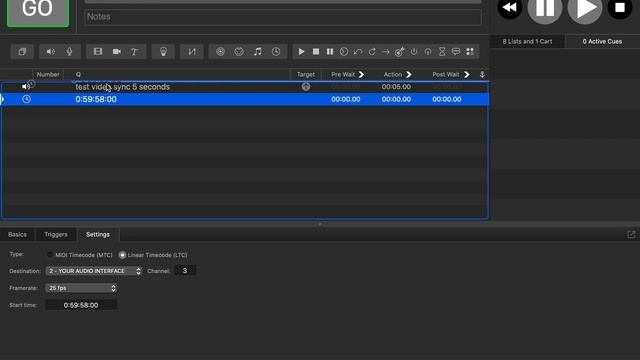Add a Disarm cue from the toolbar
Screen dimensions: 640x360
(x=428, y=52)
